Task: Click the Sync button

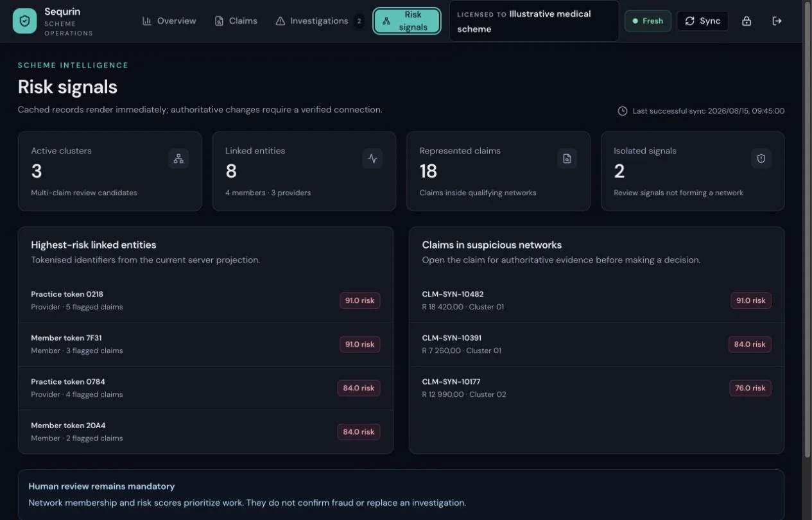Action: (702, 21)
